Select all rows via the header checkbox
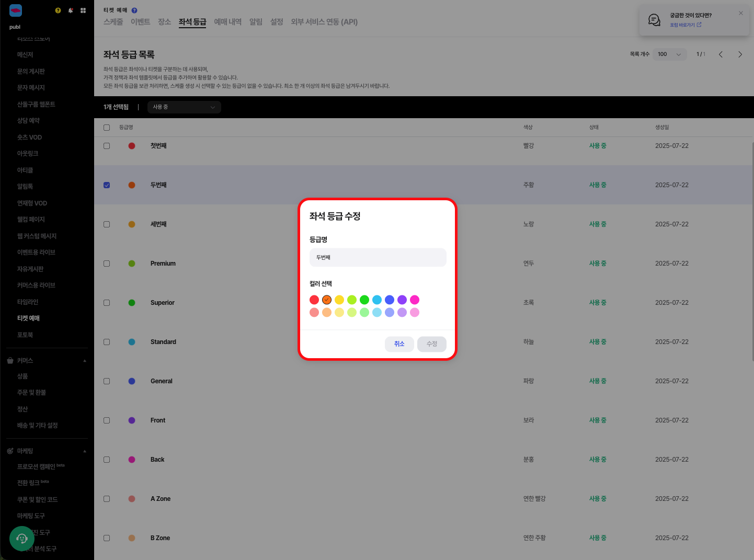This screenshot has height=560, width=754. pyautogui.click(x=107, y=127)
